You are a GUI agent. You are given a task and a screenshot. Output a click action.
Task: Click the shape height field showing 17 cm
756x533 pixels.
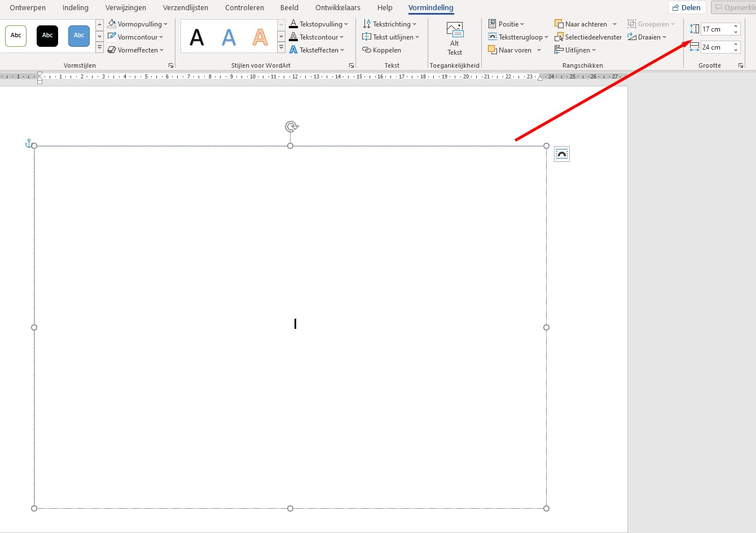pyautogui.click(x=716, y=29)
